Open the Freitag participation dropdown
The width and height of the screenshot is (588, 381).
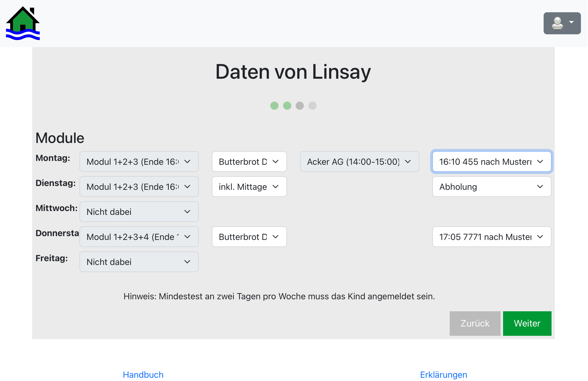point(139,262)
